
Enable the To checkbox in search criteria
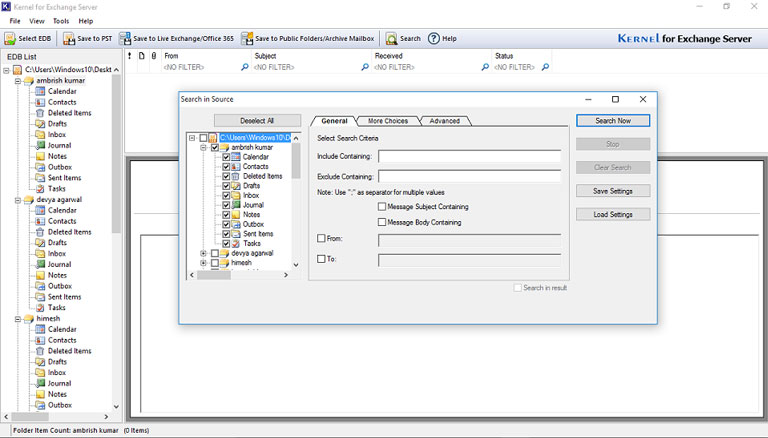(321, 259)
